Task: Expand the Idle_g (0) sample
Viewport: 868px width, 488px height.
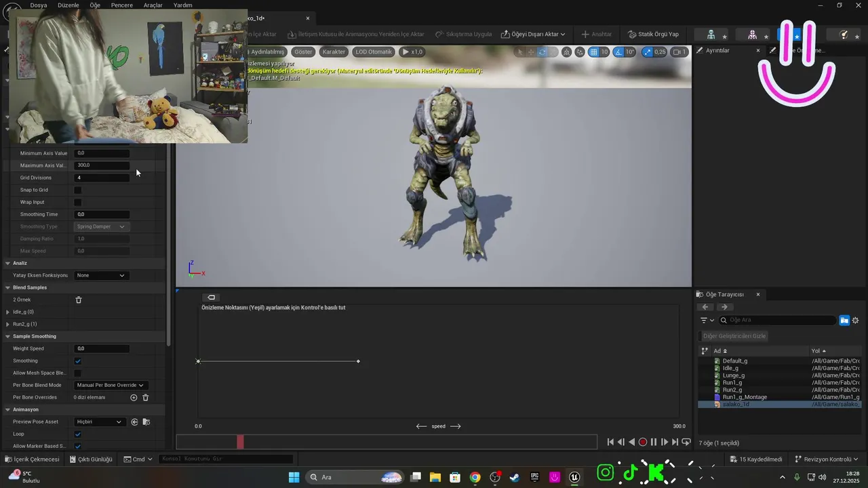Action: 7,312
